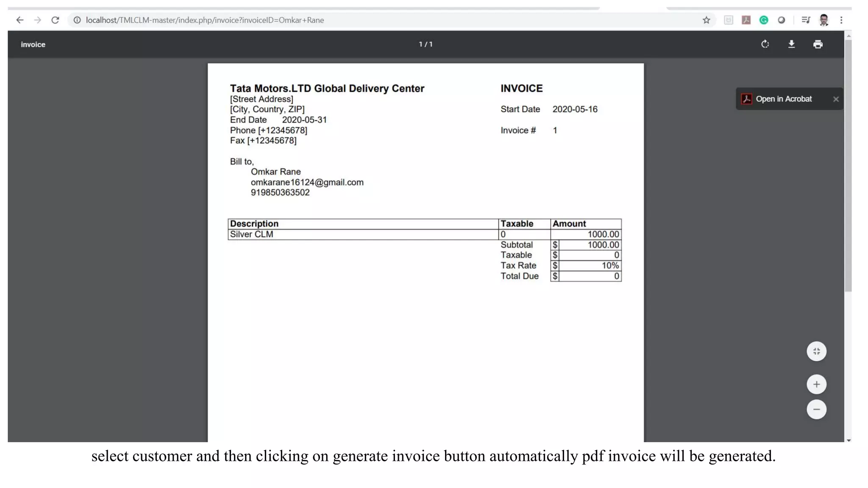Screen dimensions: 868x488
Task: Bookmark this page with the star
Action: pyautogui.click(x=706, y=20)
